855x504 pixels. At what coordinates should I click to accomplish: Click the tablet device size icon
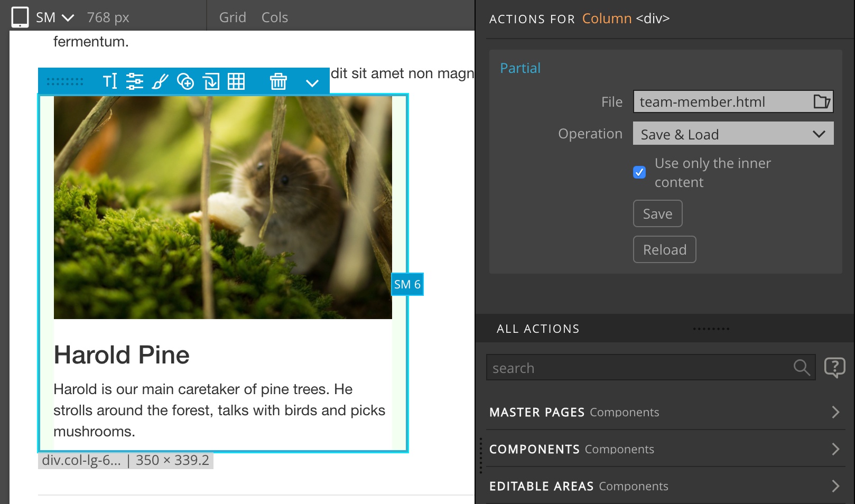point(20,17)
